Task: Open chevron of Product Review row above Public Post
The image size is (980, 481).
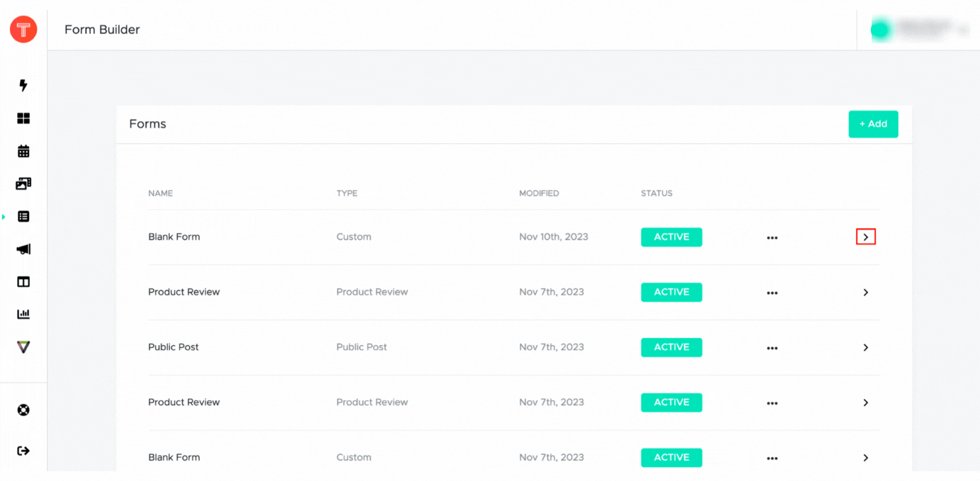Action: [x=866, y=292]
